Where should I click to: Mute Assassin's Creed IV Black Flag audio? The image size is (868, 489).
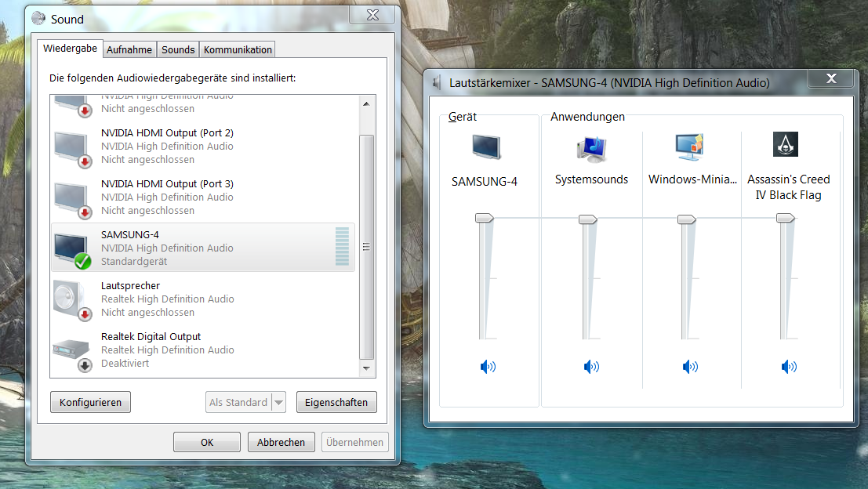click(x=788, y=367)
